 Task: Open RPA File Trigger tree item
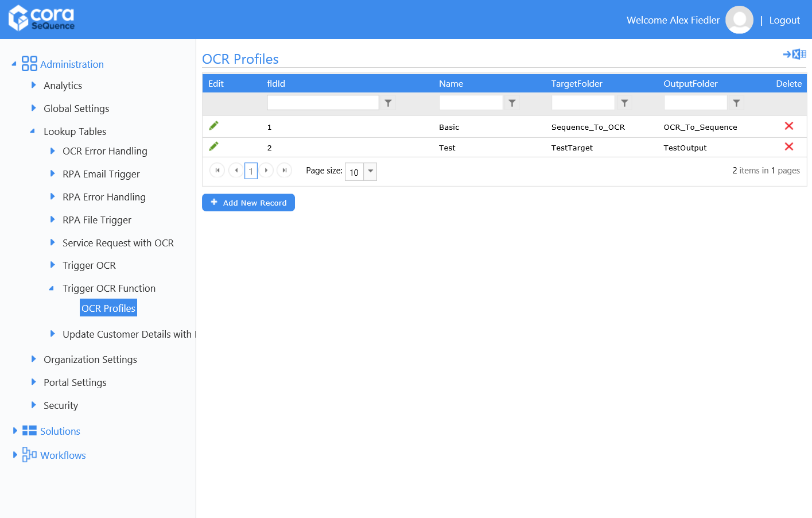pyautogui.click(x=97, y=220)
